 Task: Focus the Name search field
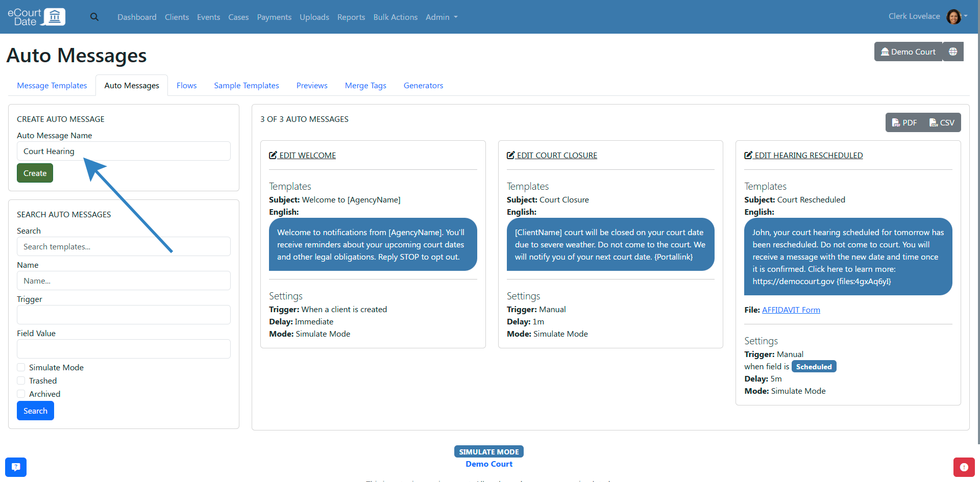tap(124, 281)
